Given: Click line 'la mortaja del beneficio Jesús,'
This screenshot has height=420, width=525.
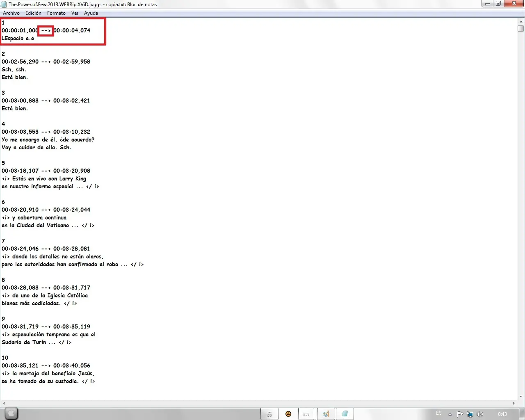Looking at the screenshot, I should 53,374.
